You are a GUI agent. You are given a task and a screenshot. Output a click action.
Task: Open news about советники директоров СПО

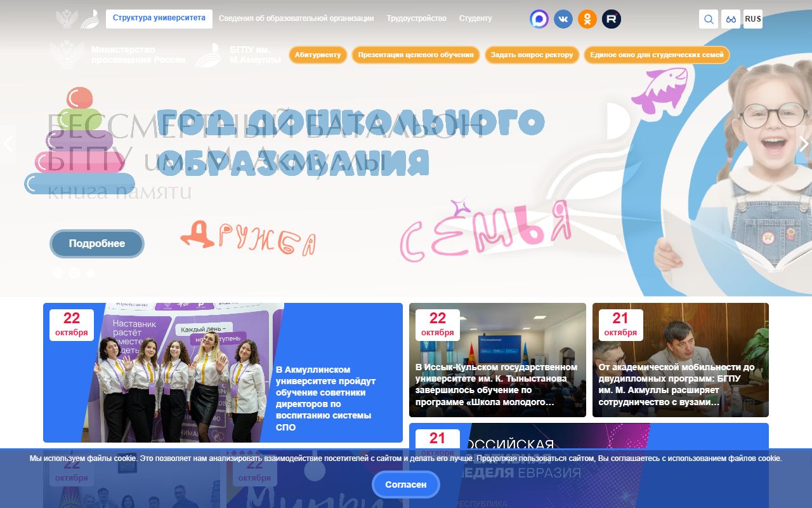pos(326,398)
